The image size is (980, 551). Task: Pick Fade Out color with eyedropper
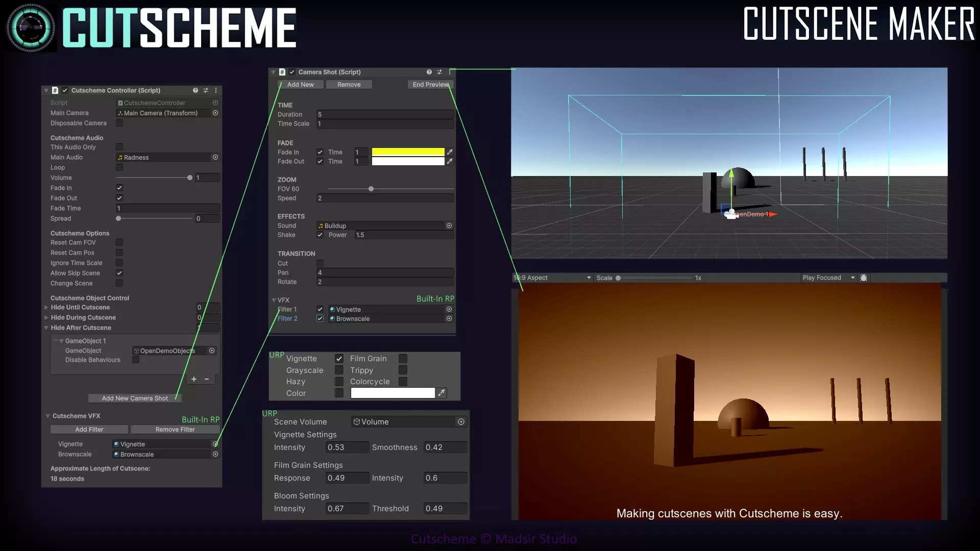point(450,161)
